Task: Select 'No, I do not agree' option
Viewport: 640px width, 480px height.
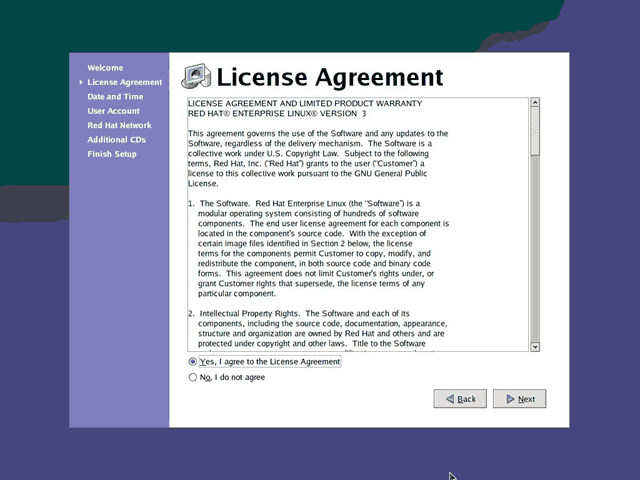Action: 193,378
